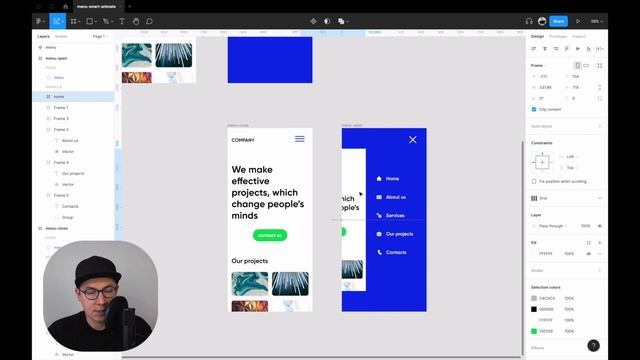The height and width of the screenshot is (360, 640).
Task: Click the Create Component icon
Action: click(313, 21)
